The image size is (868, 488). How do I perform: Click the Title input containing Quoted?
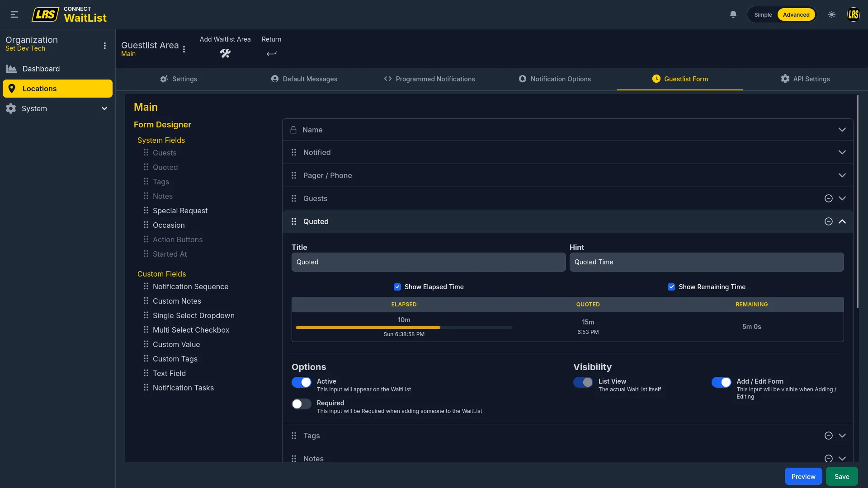(429, 262)
